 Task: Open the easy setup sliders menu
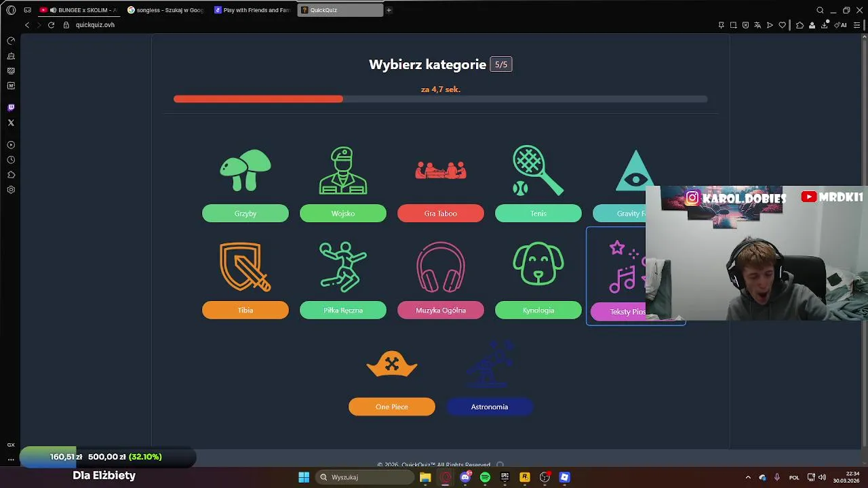pyautogui.click(x=856, y=25)
